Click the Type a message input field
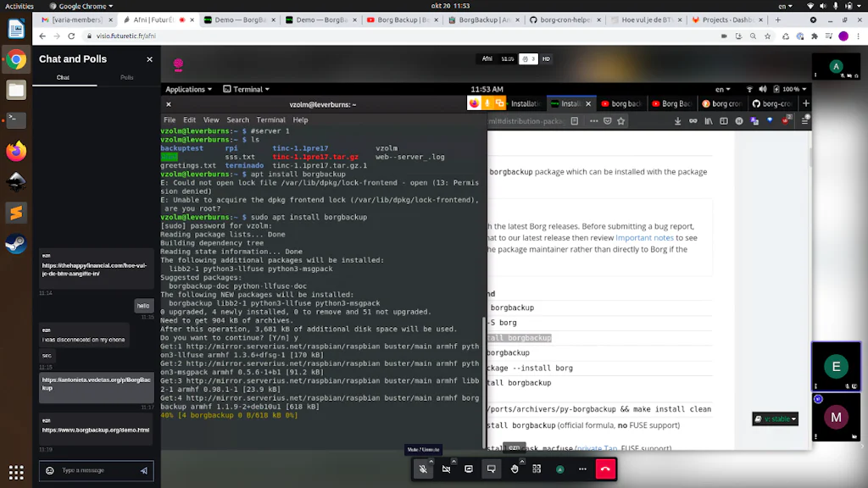The image size is (868, 488). pyautogui.click(x=97, y=470)
